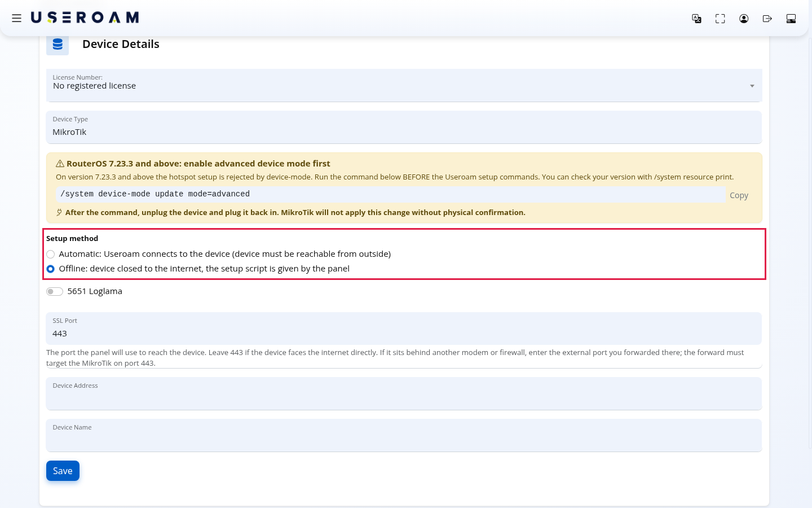Image resolution: width=812 pixels, height=508 pixels.
Task: Click into the SSL Port field
Action: [x=404, y=329]
